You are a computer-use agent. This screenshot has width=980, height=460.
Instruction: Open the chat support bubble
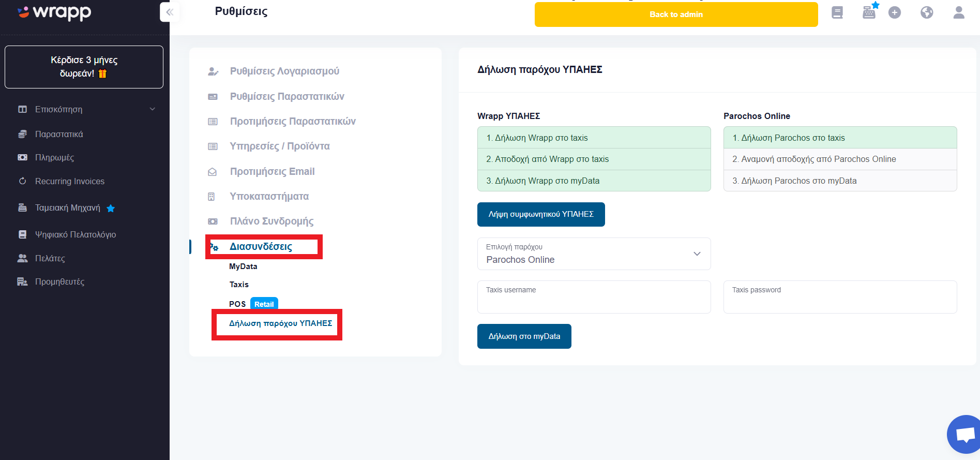964,434
